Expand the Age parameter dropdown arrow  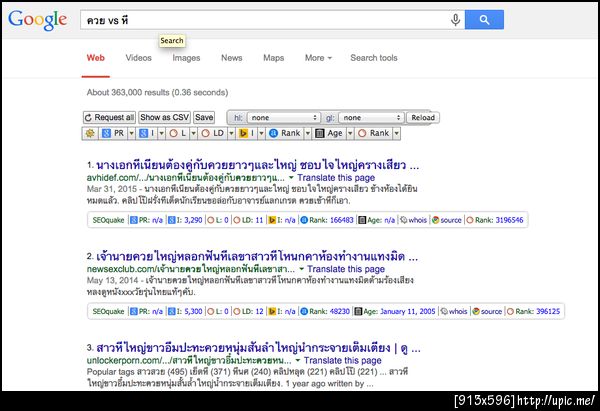coord(350,133)
